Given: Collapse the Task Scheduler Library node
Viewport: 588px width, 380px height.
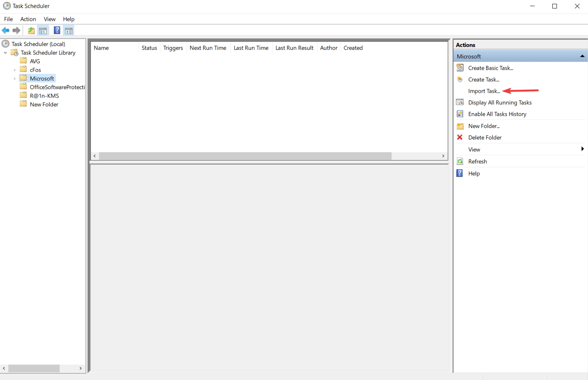Looking at the screenshot, I should (5, 53).
